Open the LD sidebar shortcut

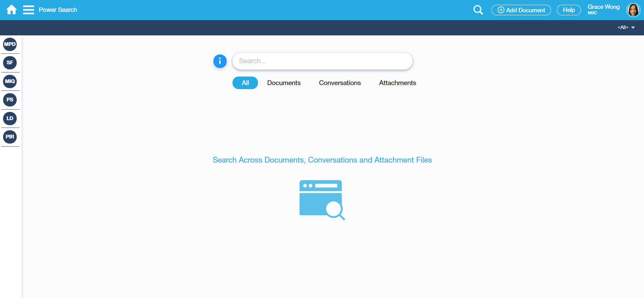pyautogui.click(x=10, y=118)
